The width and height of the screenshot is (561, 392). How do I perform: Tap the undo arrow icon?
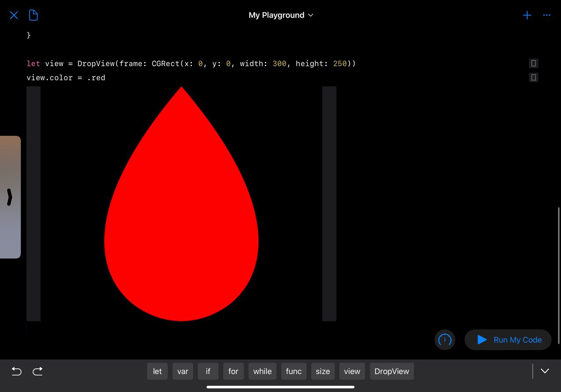tap(16, 371)
